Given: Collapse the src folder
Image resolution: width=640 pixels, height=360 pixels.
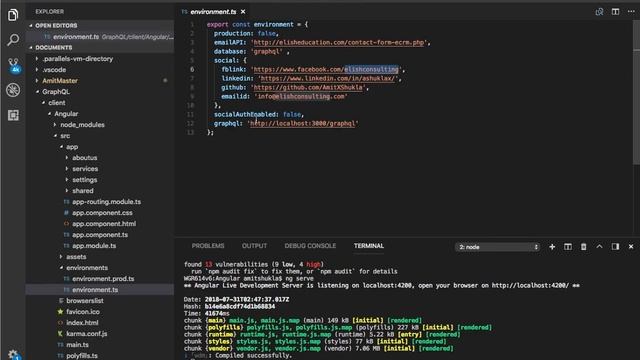Looking at the screenshot, I should [65, 136].
